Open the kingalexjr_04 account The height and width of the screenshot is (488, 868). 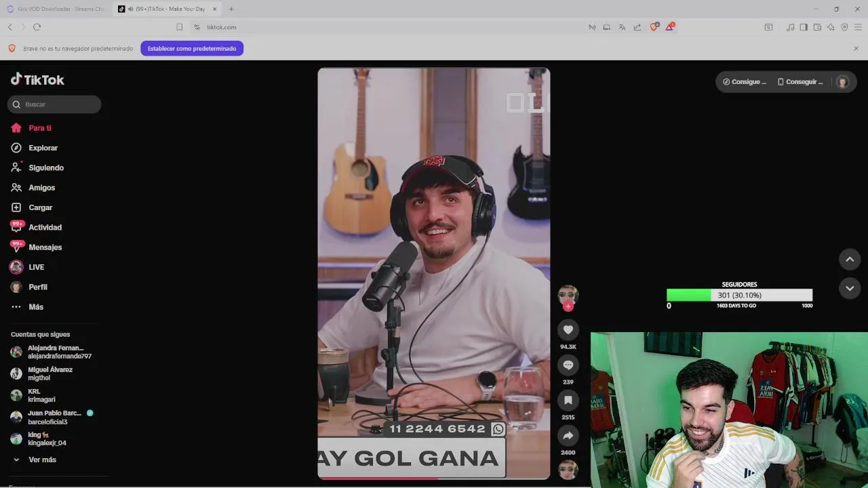39,439
